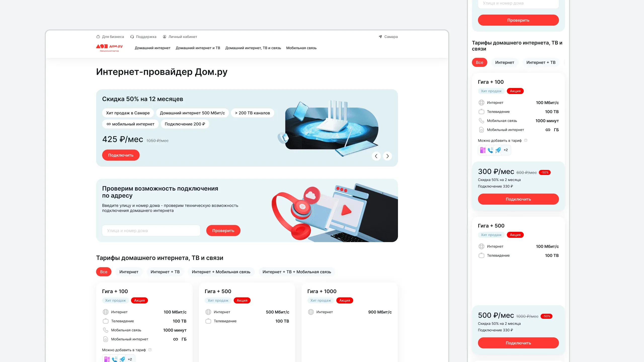This screenshot has height=362, width=644.
Task: Click the Хит продаж badge in the desktop Гига + 100 card
Action: (115, 300)
